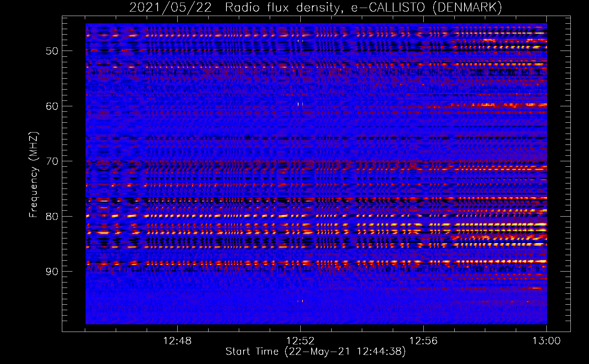Click the frequency tick label '90'
589x364 pixels.
point(52,272)
